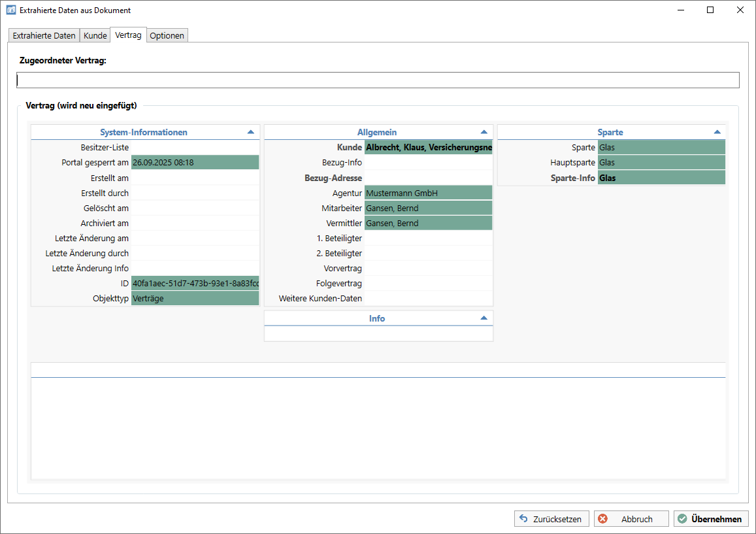This screenshot has height=534, width=756.
Task: Open the Optionen tab
Action: [167, 36]
